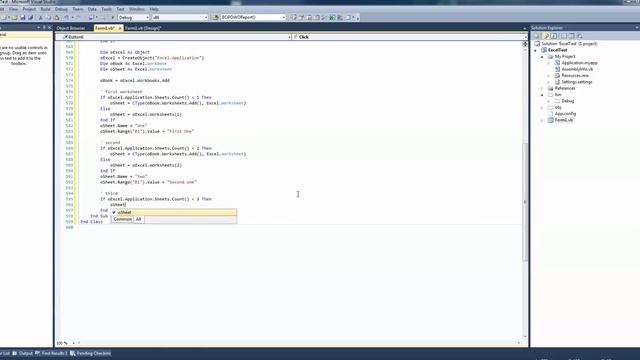The height and width of the screenshot is (360, 640).
Task: Click the Open File folder icon
Action: click(x=15, y=18)
